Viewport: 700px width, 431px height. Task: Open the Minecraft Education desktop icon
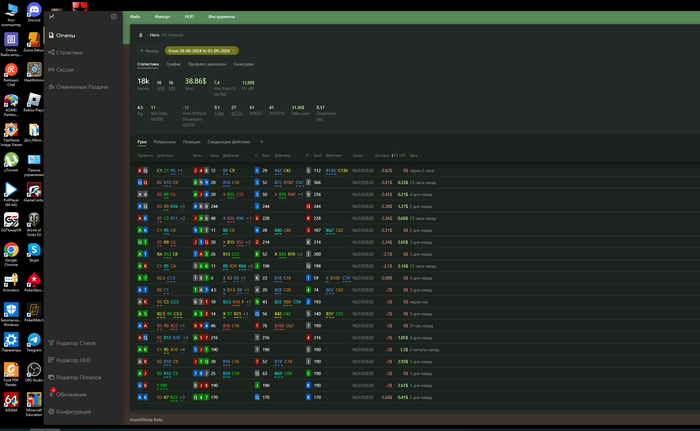click(x=34, y=404)
